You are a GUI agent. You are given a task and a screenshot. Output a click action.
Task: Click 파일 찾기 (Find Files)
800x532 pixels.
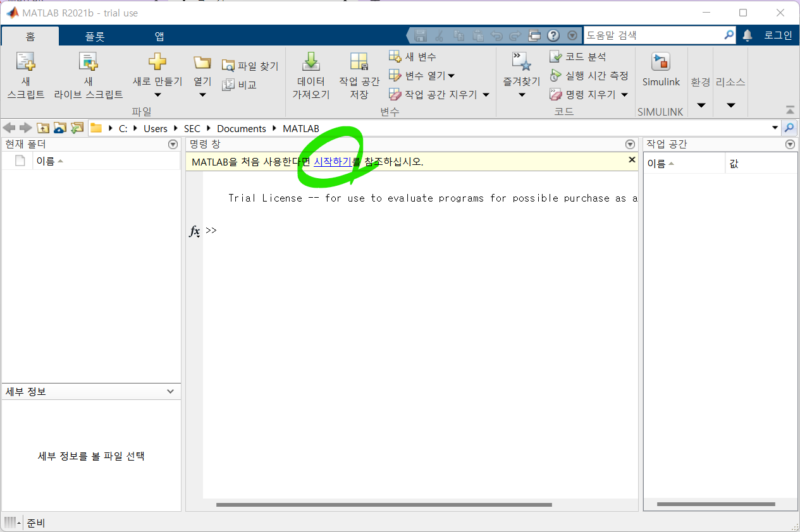[x=250, y=66]
